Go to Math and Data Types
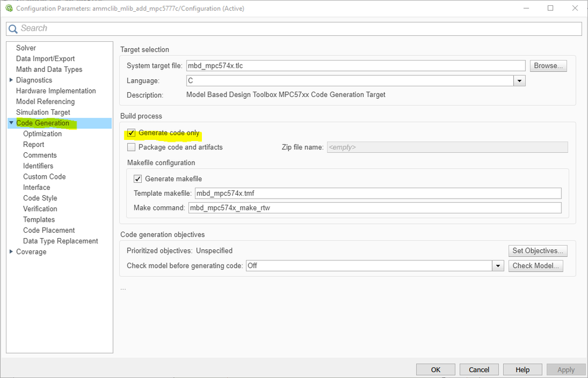This screenshot has width=588, height=378. point(49,69)
